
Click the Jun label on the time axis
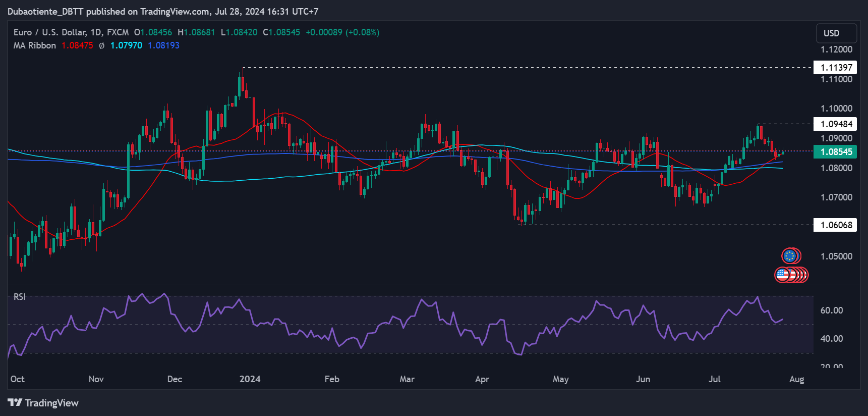coord(643,379)
